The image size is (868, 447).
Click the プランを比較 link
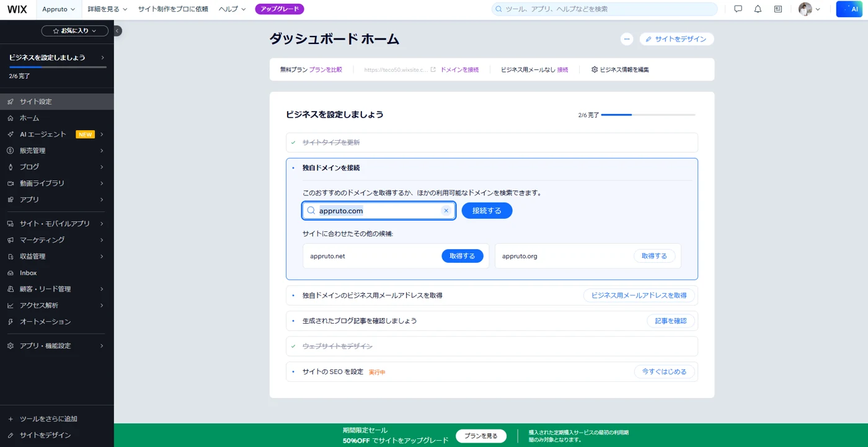(325, 69)
